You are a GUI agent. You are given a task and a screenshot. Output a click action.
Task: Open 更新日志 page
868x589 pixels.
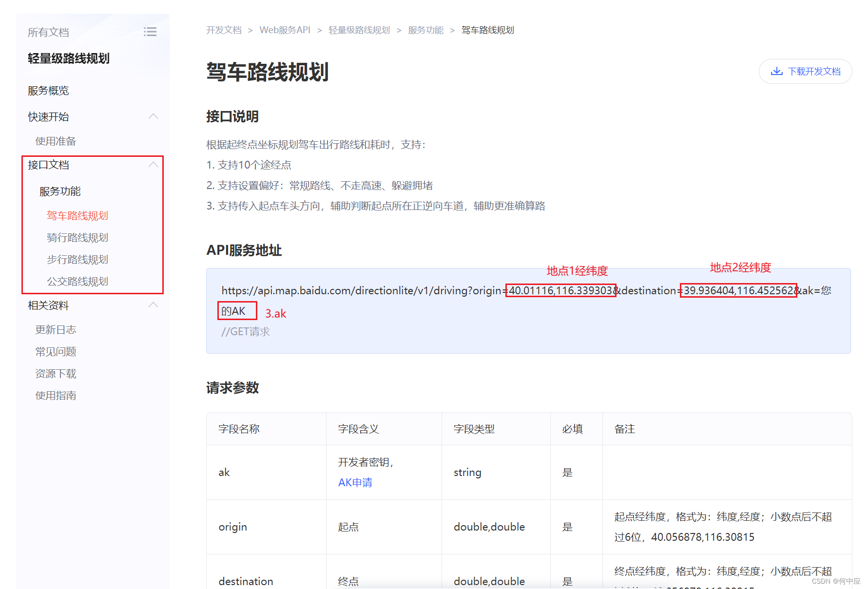pos(56,330)
